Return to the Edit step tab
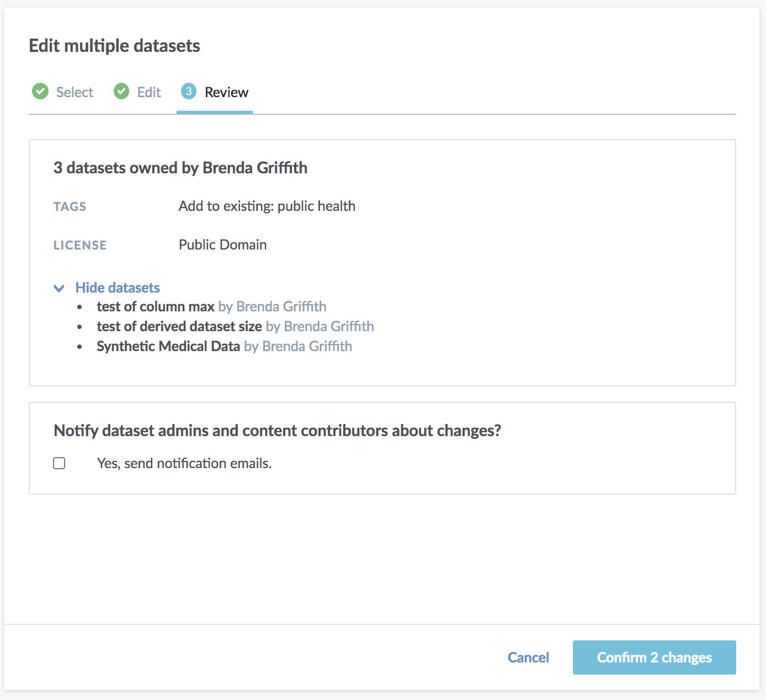The height and width of the screenshot is (700, 766). pos(137,92)
